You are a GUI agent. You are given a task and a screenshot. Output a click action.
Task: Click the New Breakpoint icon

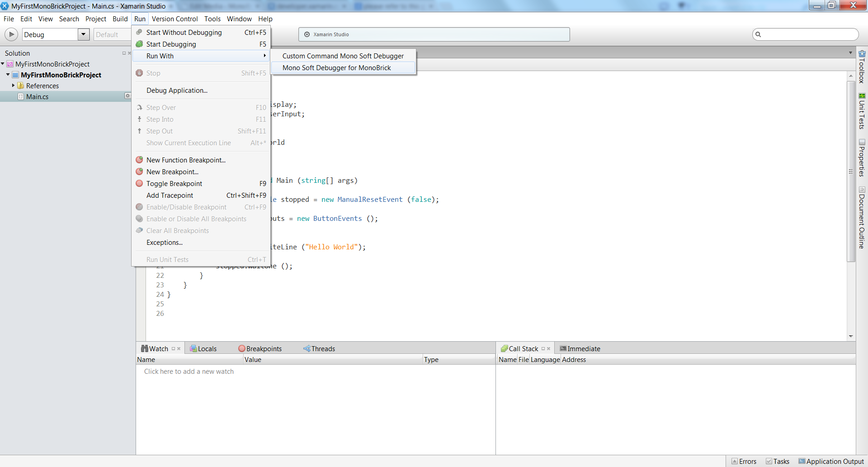tap(139, 172)
